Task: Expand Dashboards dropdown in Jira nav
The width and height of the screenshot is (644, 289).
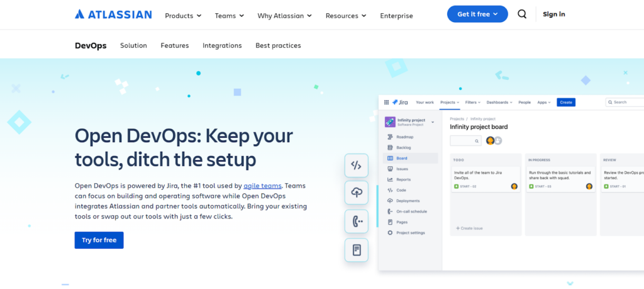Action: click(500, 103)
